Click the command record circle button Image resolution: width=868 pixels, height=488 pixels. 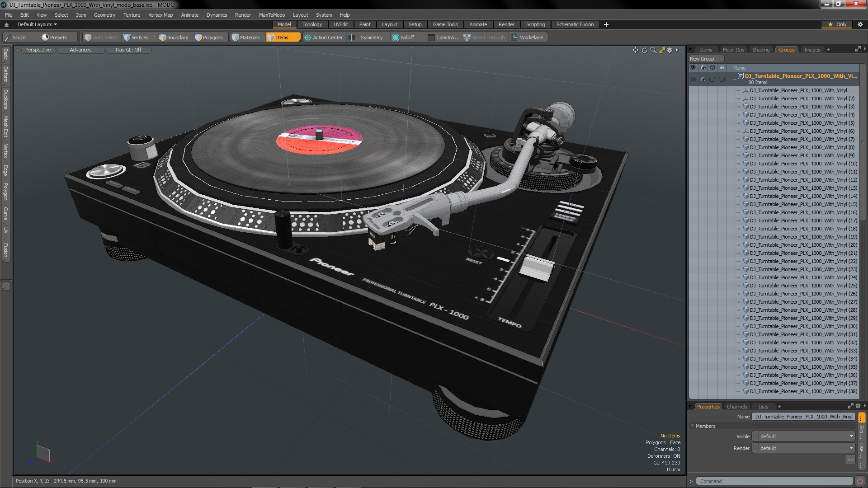(860, 481)
